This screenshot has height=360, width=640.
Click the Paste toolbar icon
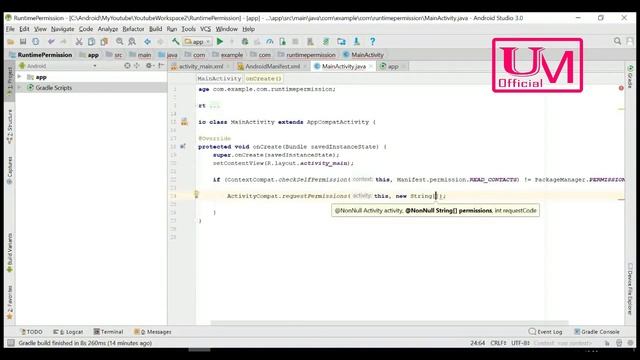(104, 42)
